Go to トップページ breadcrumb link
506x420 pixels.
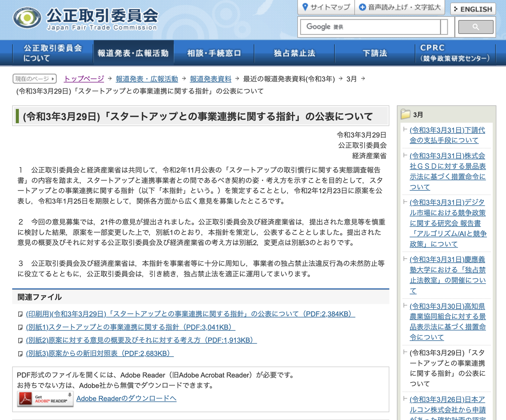pyautogui.click(x=84, y=79)
